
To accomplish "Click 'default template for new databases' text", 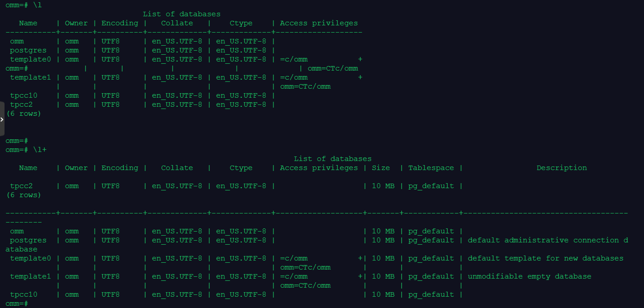I will (x=545, y=258).
